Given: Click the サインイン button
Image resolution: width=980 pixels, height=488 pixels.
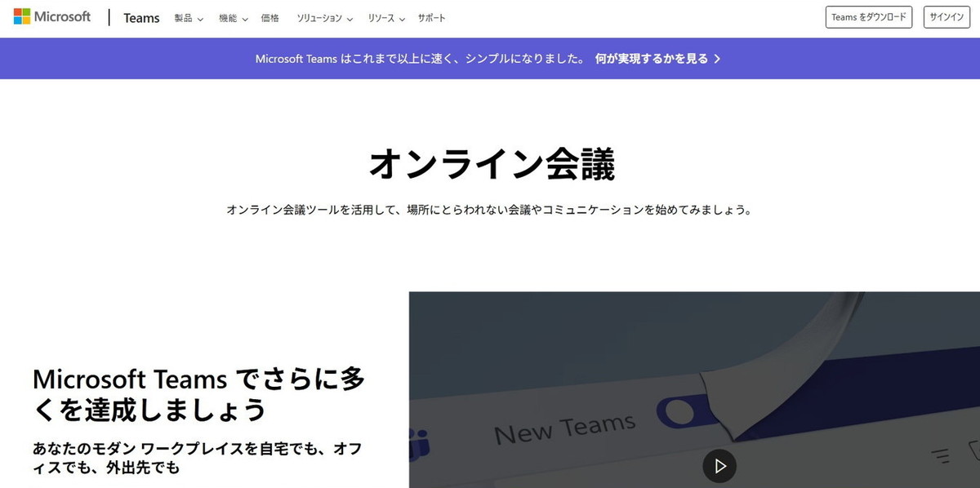Looking at the screenshot, I should tap(947, 17).
